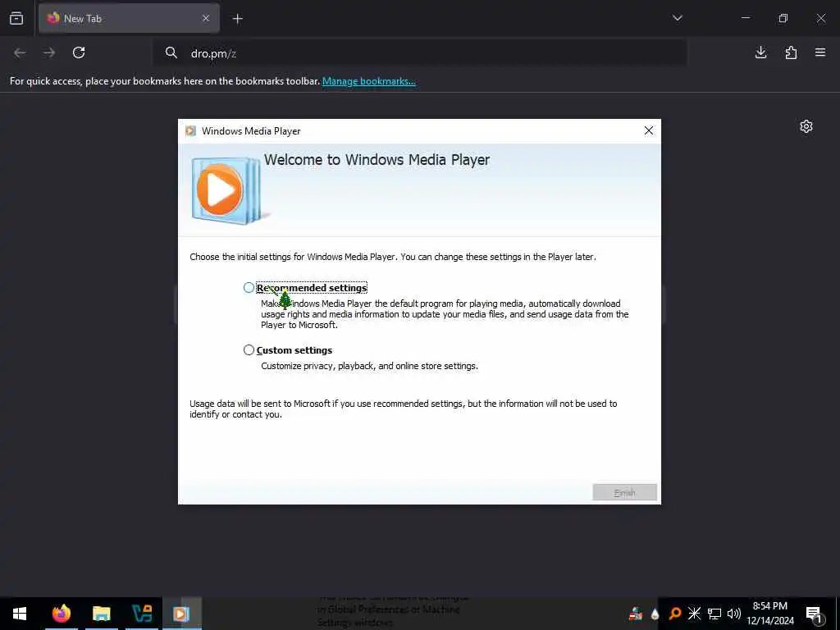Click the greyed-out Finish button

pos(624,492)
